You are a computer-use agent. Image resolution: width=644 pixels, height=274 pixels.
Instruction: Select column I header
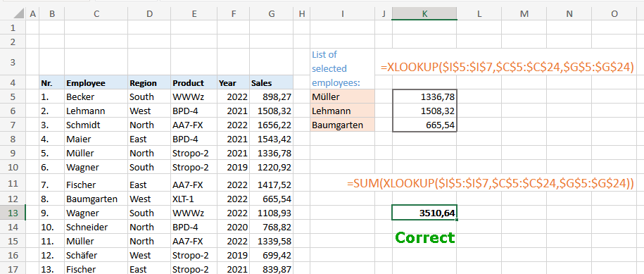tap(342, 13)
